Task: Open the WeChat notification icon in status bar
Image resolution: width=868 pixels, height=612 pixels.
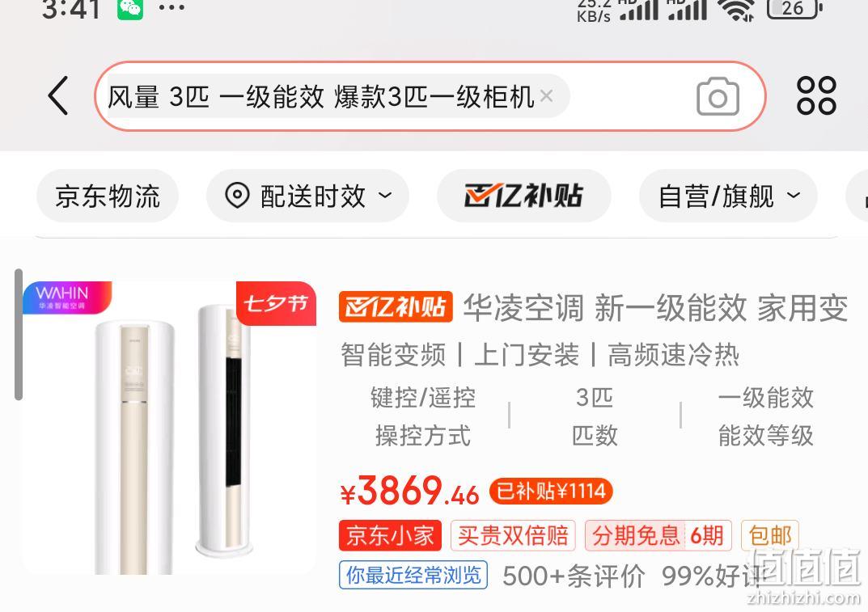Action: coord(130,8)
